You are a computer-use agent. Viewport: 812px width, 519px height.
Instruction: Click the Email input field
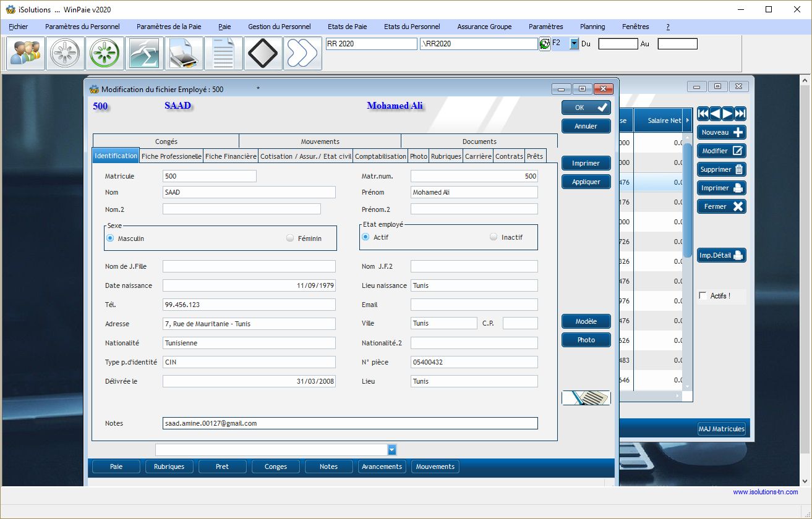tap(474, 305)
